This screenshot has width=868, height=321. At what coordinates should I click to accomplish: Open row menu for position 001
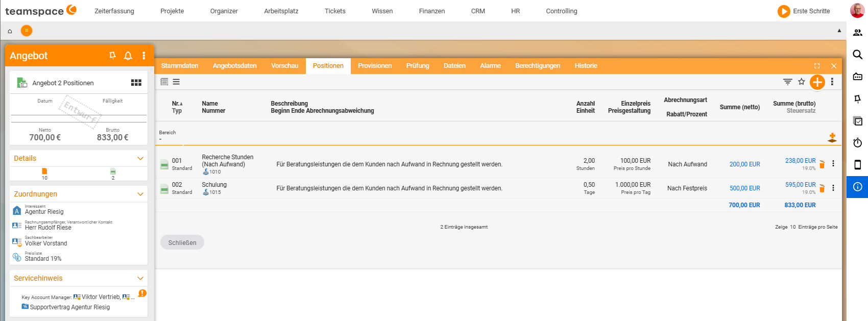click(833, 164)
